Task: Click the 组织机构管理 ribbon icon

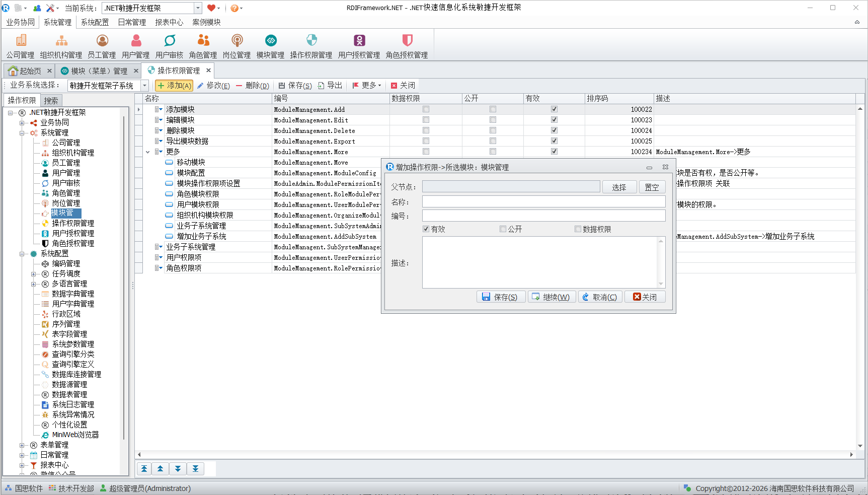Action: click(61, 46)
